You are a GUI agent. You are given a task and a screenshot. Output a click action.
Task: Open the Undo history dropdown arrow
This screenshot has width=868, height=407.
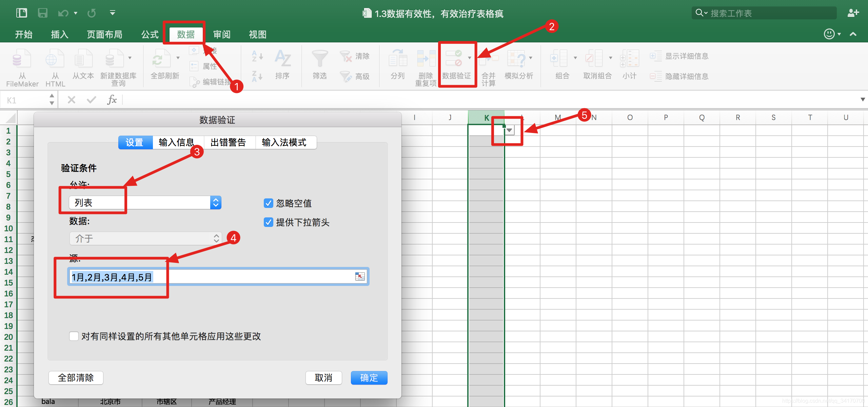click(x=76, y=13)
